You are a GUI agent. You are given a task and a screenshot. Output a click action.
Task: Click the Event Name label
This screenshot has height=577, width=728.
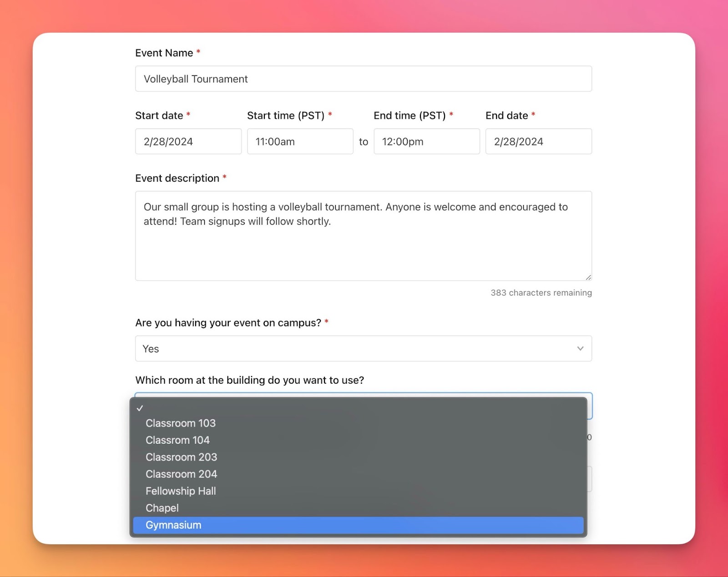point(164,53)
